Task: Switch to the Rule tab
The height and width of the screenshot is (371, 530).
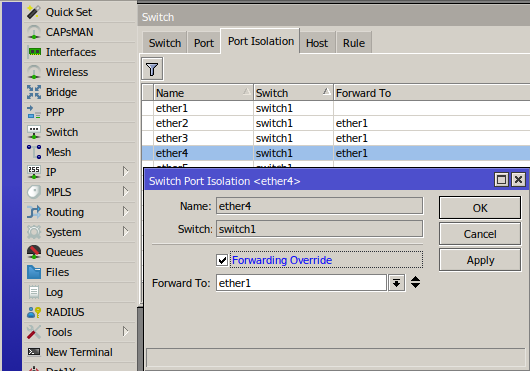Action: tap(354, 43)
